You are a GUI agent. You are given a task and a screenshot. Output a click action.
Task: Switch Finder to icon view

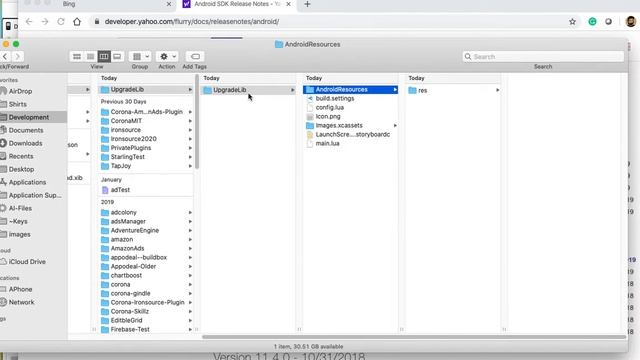point(77,56)
